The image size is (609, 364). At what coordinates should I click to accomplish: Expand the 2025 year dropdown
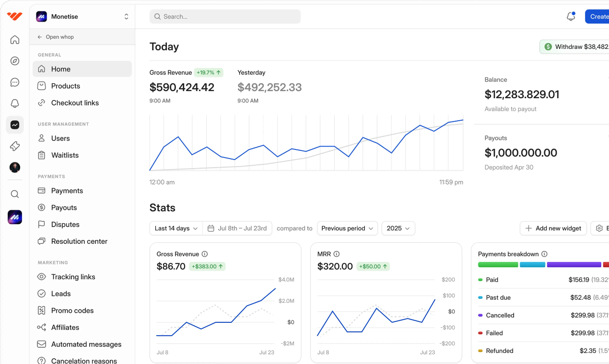[x=398, y=228]
